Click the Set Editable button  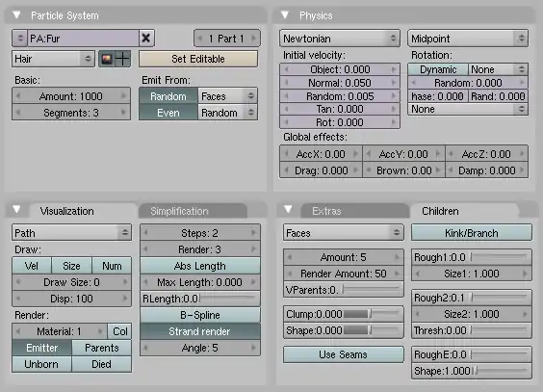coord(198,59)
